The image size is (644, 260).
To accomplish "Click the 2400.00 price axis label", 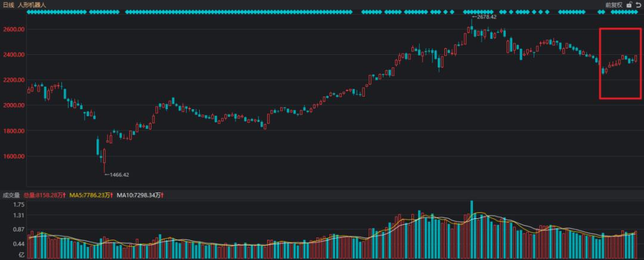I will pos(13,55).
